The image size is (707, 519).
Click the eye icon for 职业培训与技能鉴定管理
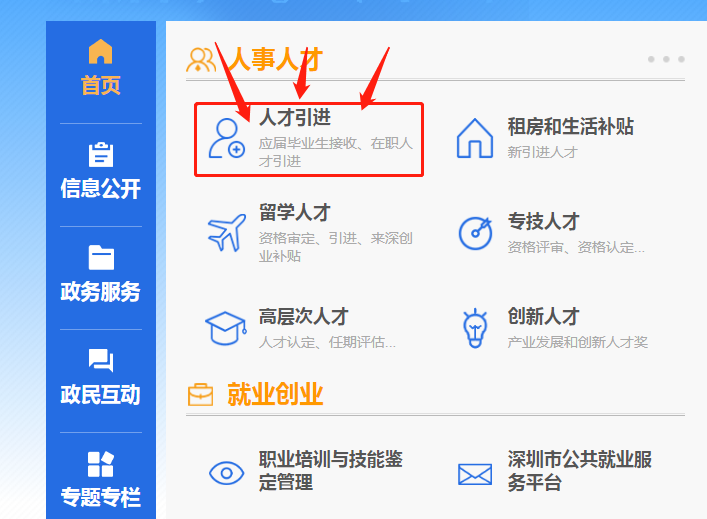pyautogui.click(x=226, y=473)
